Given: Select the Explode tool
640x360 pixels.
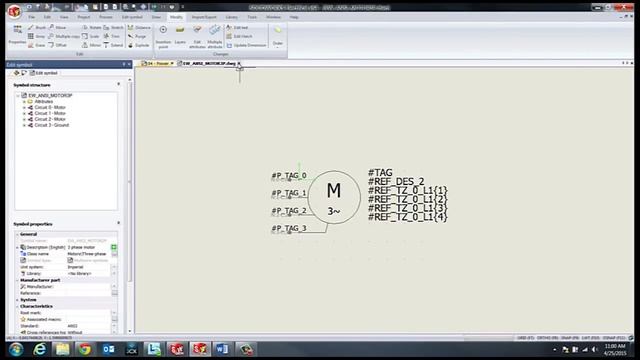Looking at the screenshot, I should coord(139,45).
